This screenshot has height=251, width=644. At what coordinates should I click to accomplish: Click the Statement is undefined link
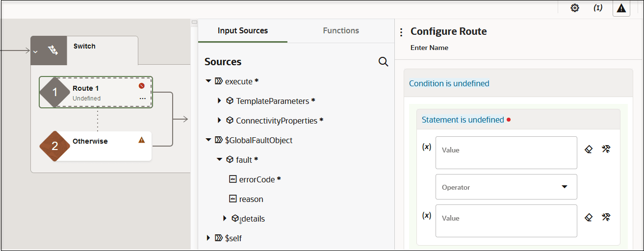[463, 120]
